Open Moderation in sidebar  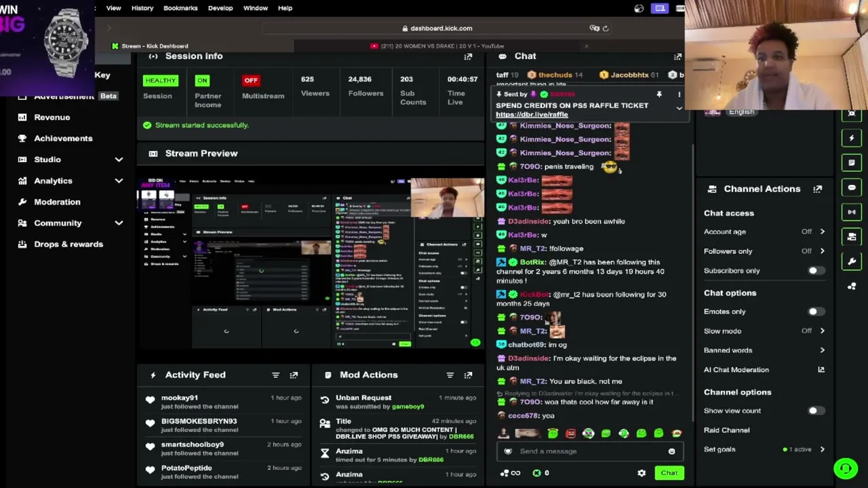click(x=57, y=202)
